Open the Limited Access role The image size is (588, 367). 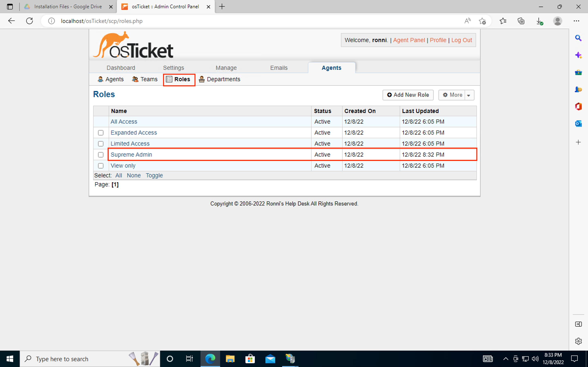[x=130, y=144]
